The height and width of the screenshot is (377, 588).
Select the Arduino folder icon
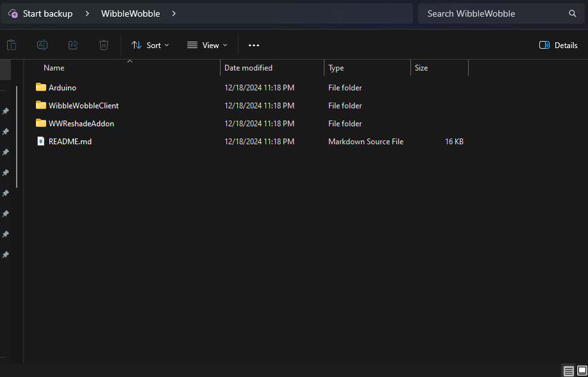pyautogui.click(x=41, y=87)
